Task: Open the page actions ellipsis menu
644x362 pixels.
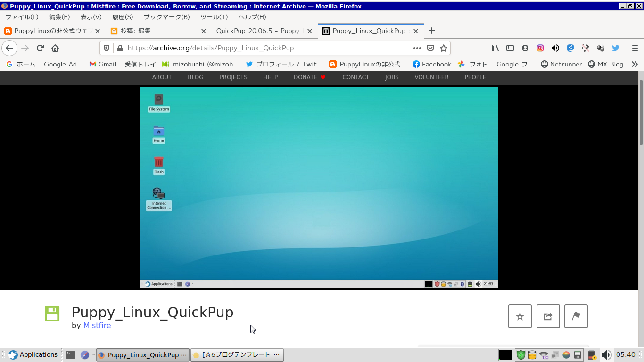Action: pyautogui.click(x=417, y=48)
